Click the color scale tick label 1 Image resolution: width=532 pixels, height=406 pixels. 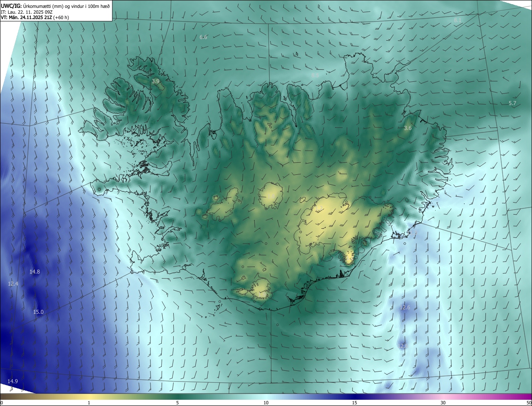(89, 403)
